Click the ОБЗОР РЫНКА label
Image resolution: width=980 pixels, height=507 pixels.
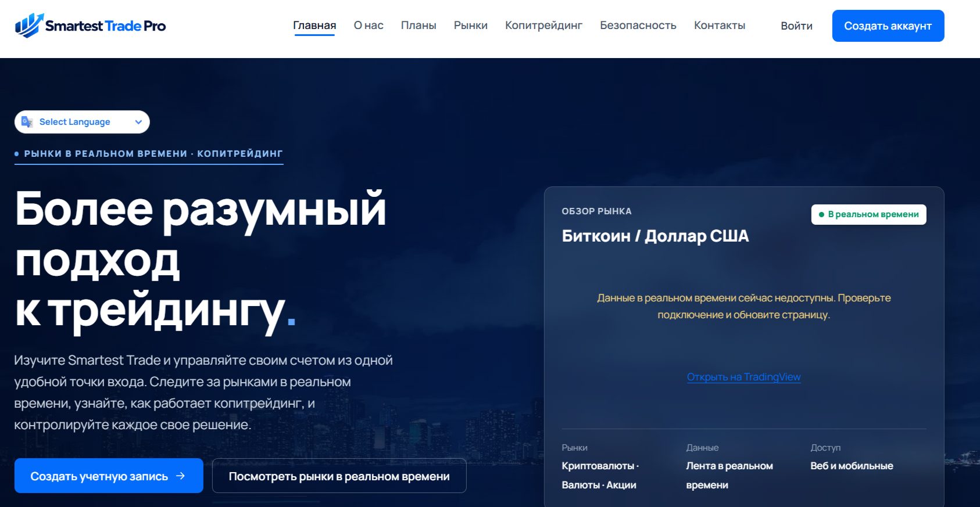tap(596, 211)
